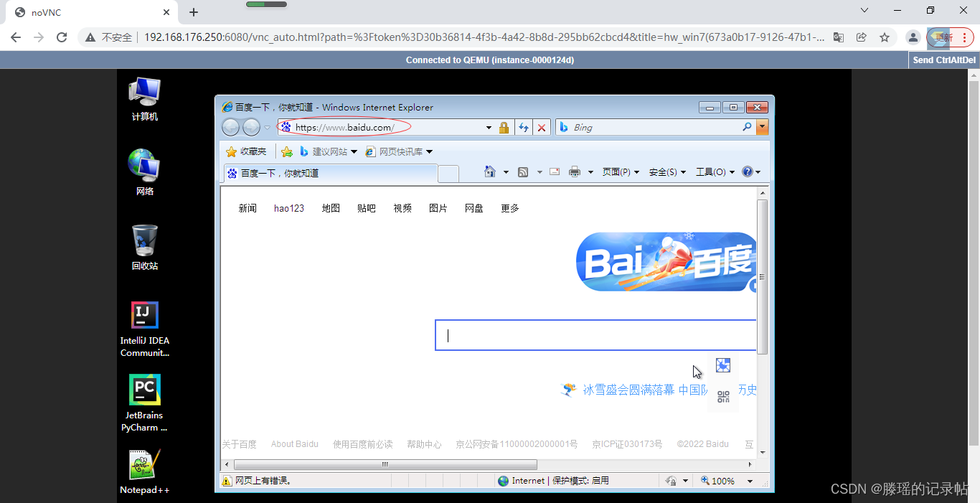The image size is (980, 503).
Task: Click the 收藏夹 favorites button
Action: pos(246,151)
